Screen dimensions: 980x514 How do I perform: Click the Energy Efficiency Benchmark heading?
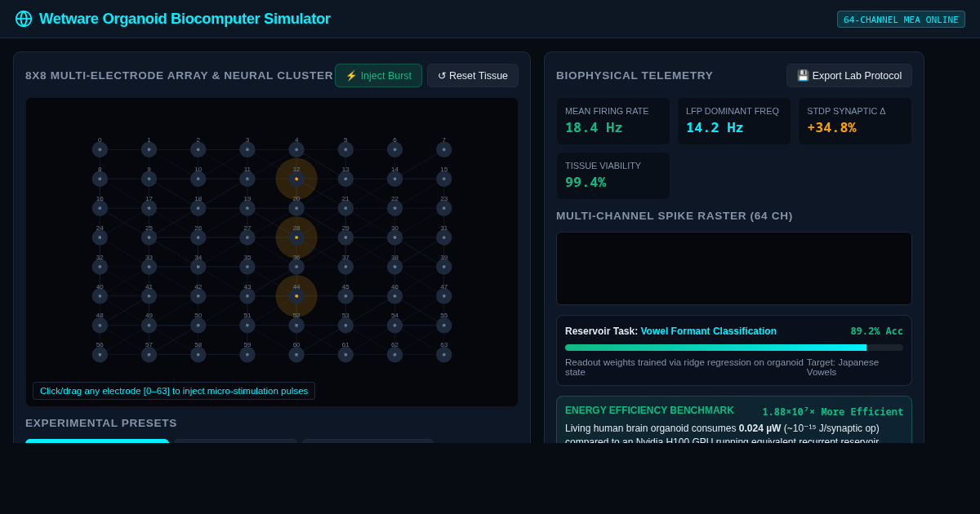(649, 410)
